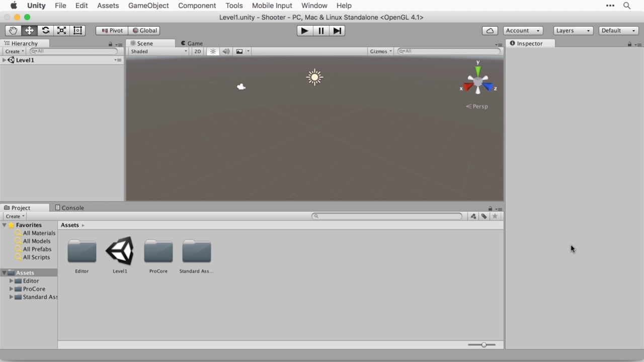Open the Layers dropdown

[x=573, y=31]
